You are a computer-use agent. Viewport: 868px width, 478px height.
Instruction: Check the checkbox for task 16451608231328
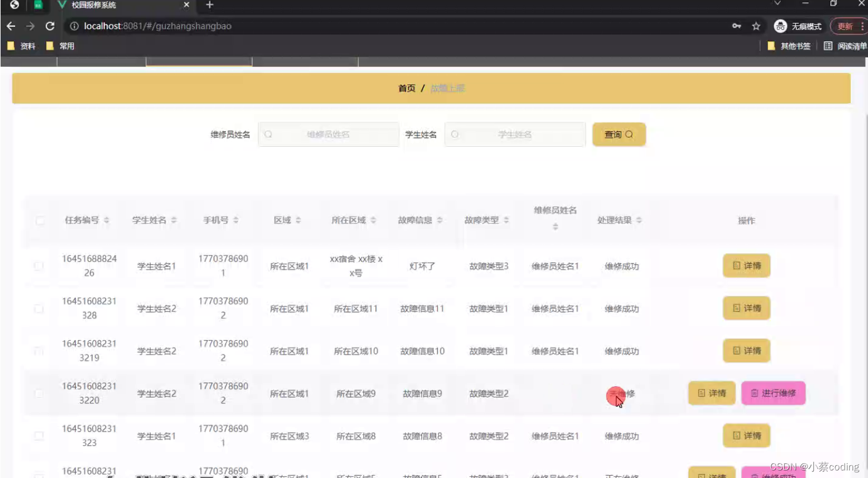coord(38,309)
